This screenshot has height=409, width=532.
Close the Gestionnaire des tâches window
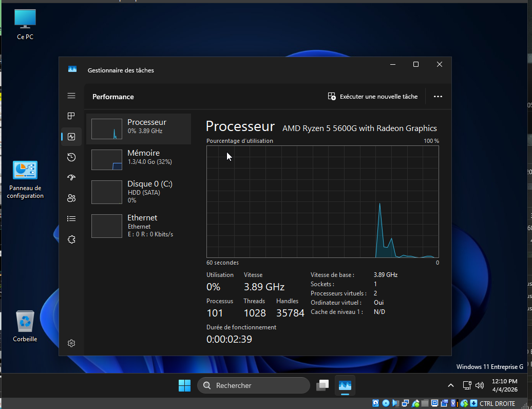coord(440,64)
